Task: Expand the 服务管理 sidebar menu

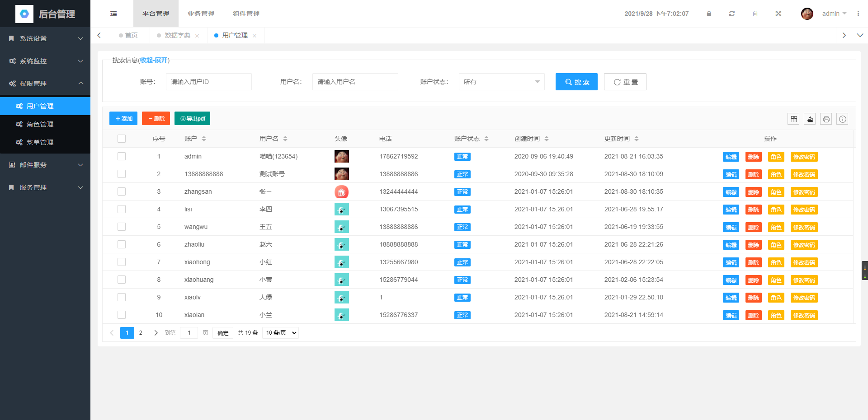Action: [45, 187]
